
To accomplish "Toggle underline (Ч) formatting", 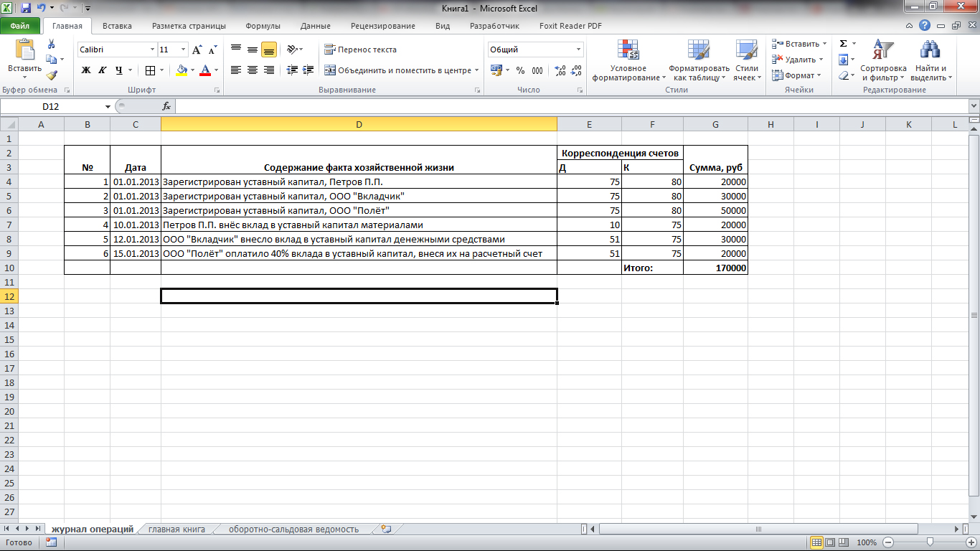I will click(118, 70).
